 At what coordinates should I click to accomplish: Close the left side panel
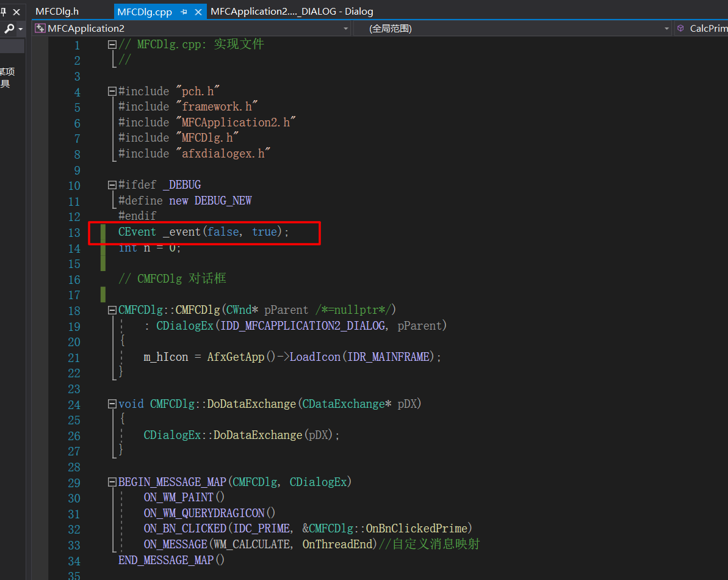(x=16, y=12)
